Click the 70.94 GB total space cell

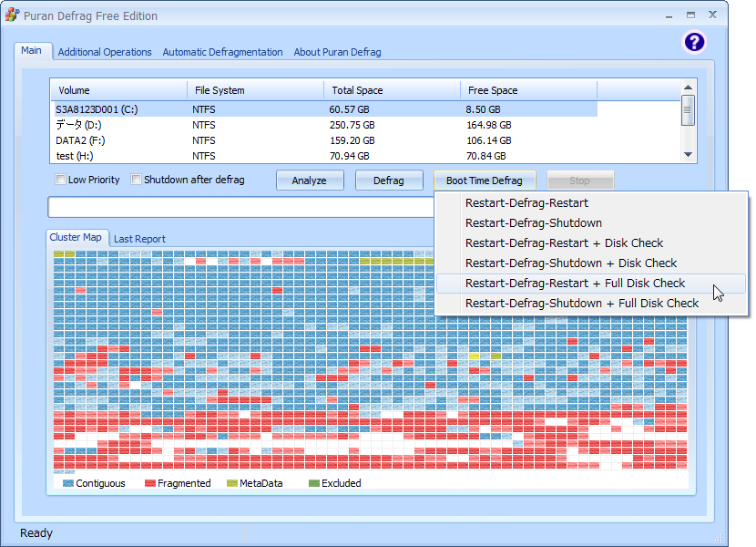pos(349,156)
